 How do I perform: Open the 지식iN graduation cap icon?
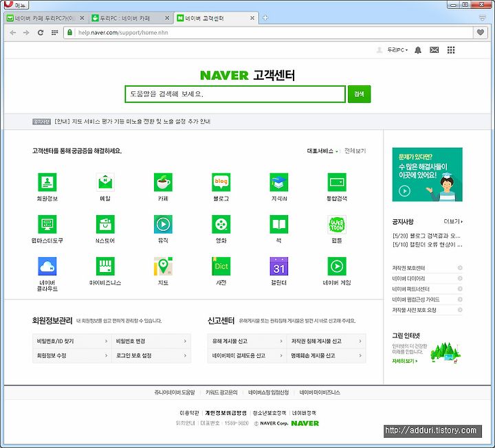279,182
